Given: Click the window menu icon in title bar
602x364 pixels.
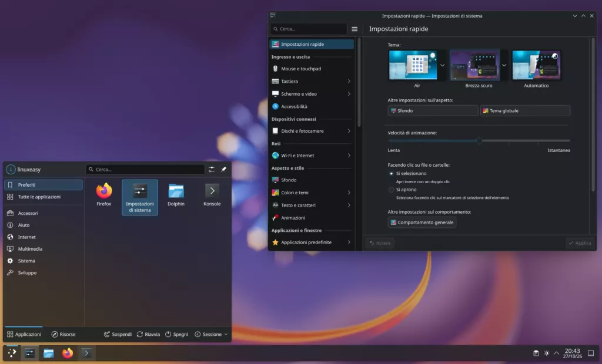Looking at the screenshot, I should [273, 15].
